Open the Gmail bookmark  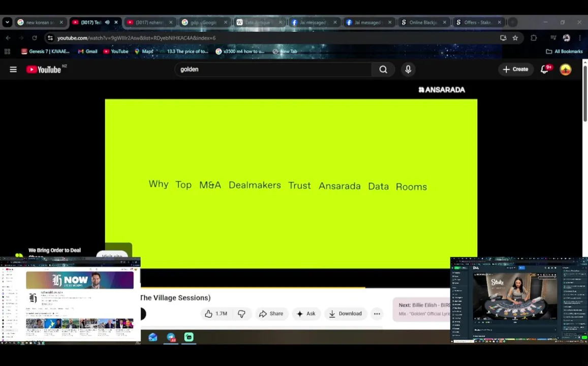point(87,51)
